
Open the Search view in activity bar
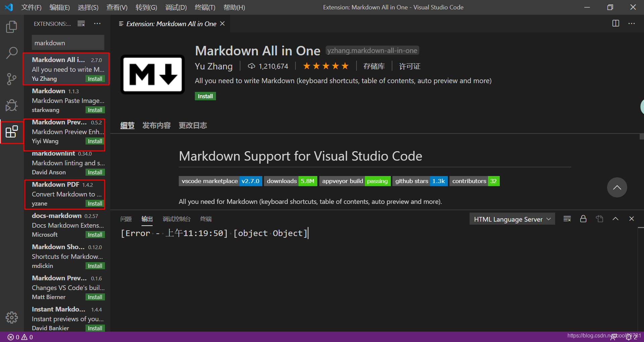tap(12, 53)
